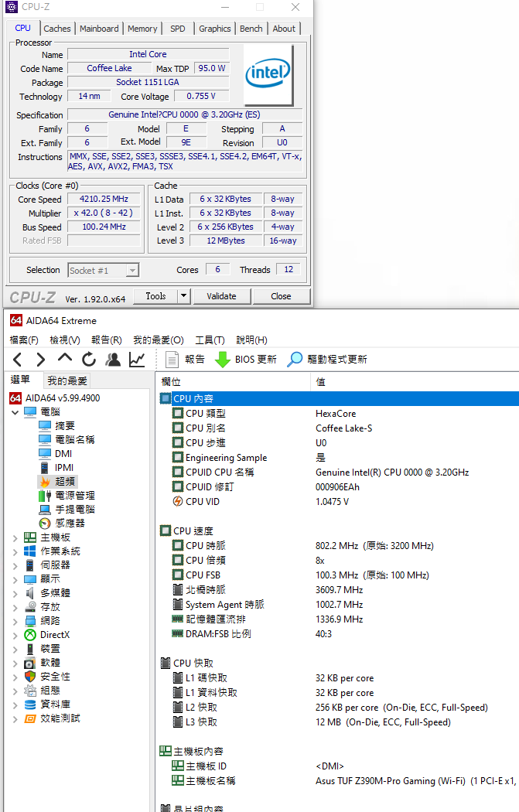Switch to CPU-Z SPD tab

pos(178,29)
